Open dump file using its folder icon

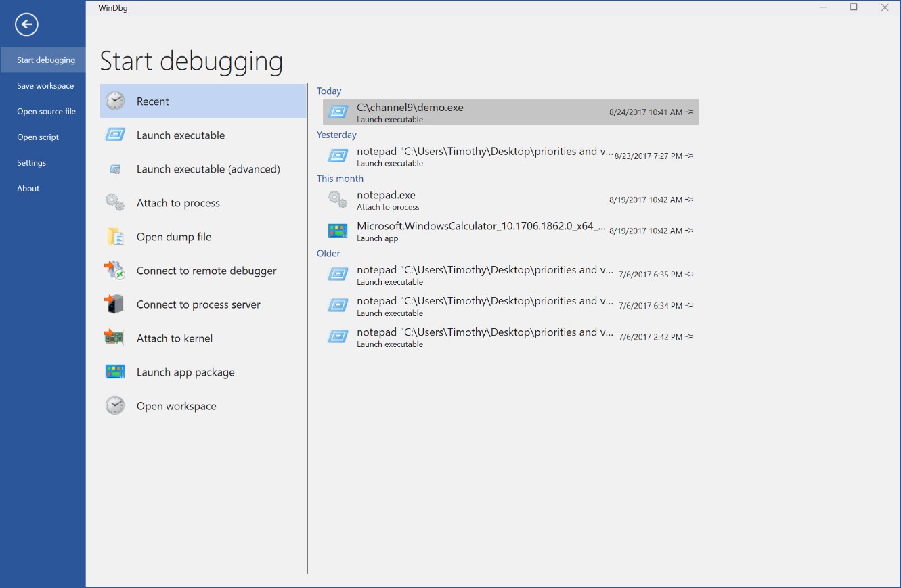[x=115, y=236]
